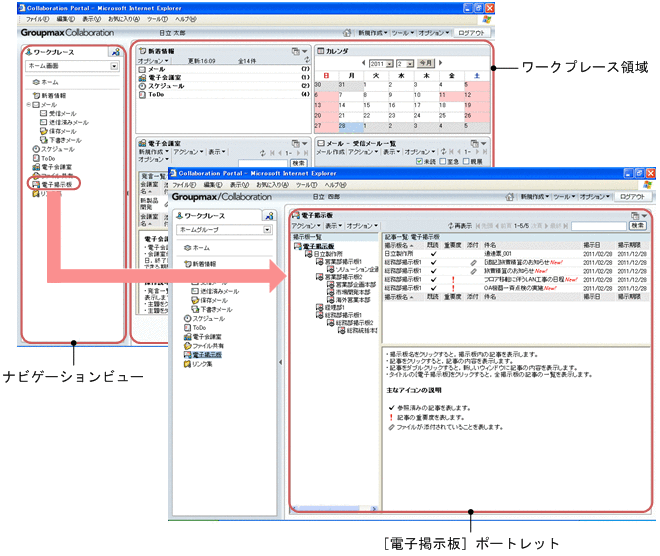Collapse navigation view splitter arrow in front window

coord(280,362)
